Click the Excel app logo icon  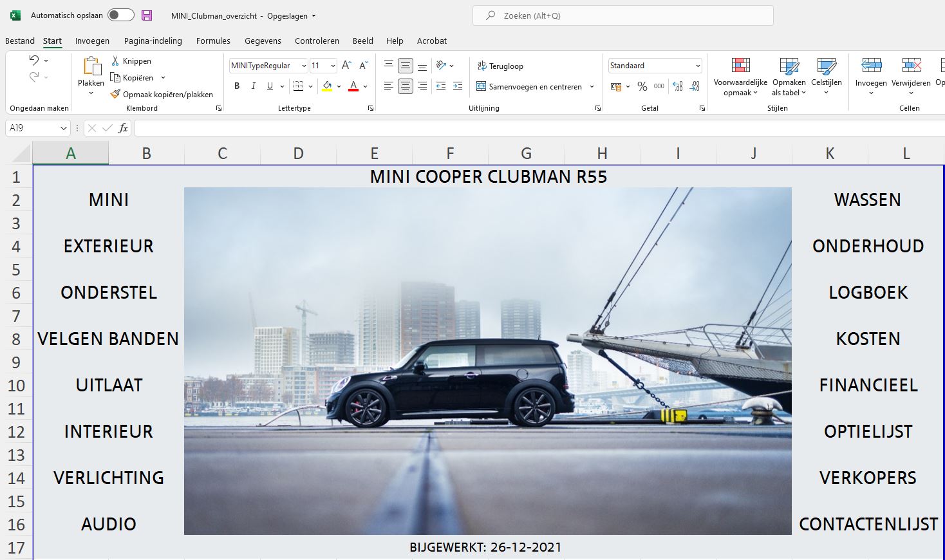15,15
